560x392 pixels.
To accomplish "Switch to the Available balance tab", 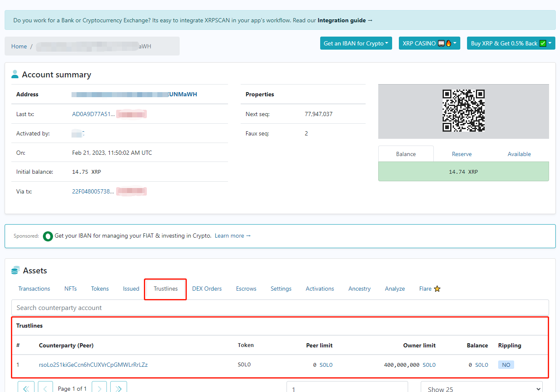I will coord(519,154).
